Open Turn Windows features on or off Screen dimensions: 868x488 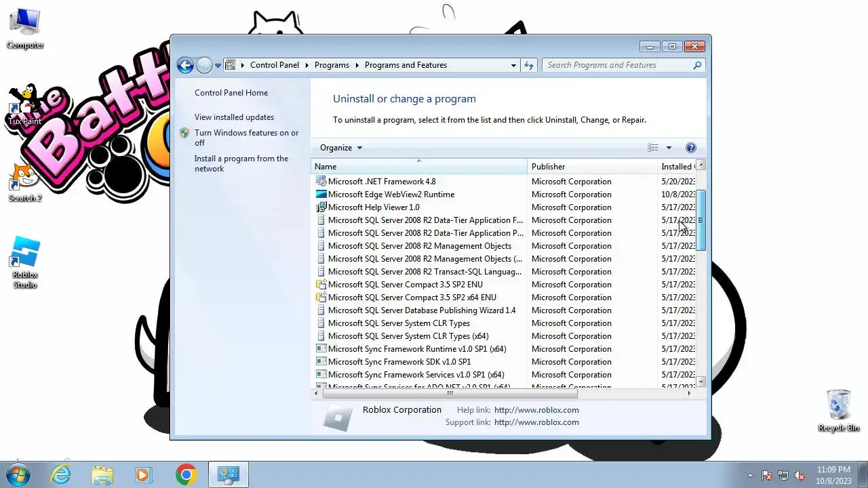246,138
